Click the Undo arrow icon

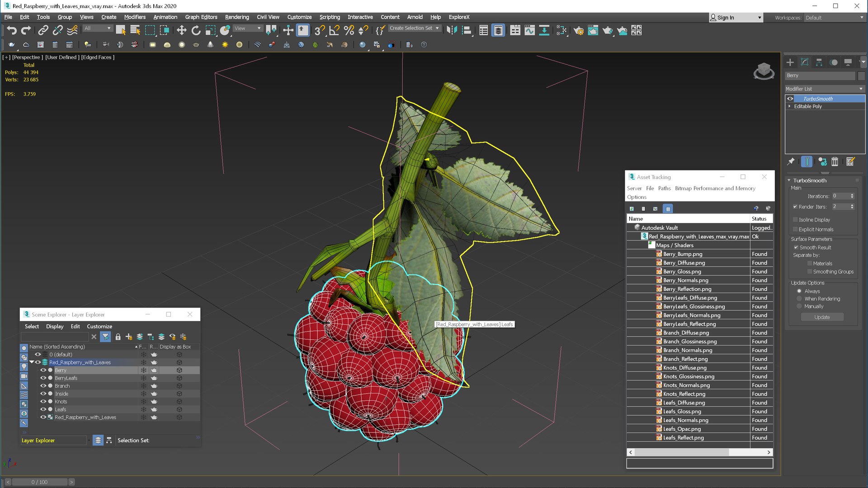tap(11, 30)
